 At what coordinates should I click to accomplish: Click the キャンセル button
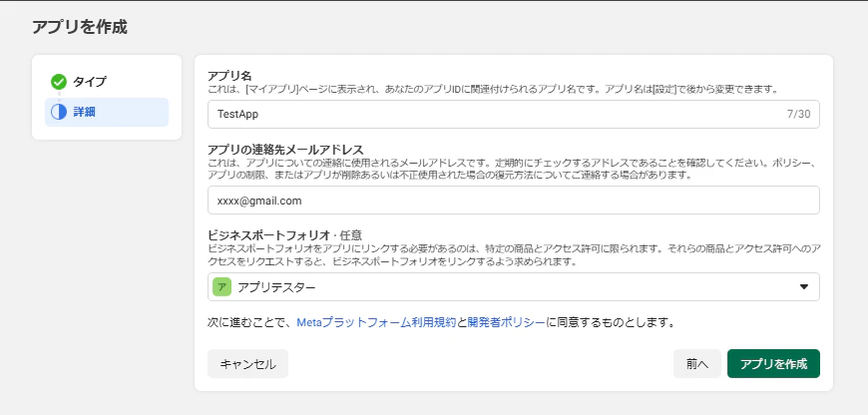tap(248, 363)
